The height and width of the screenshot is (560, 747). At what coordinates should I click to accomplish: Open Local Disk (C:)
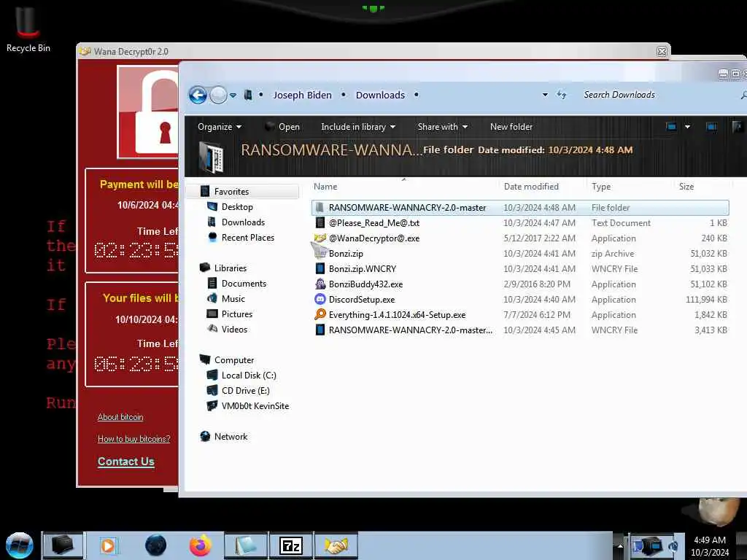tap(249, 376)
